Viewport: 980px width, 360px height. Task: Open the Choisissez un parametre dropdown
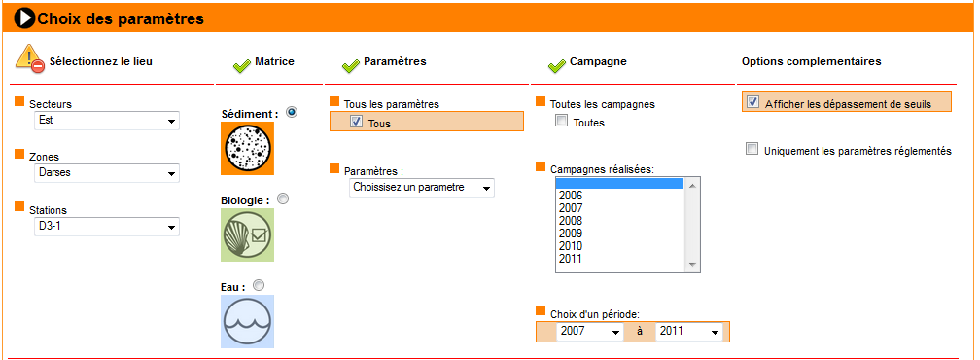pos(422,188)
